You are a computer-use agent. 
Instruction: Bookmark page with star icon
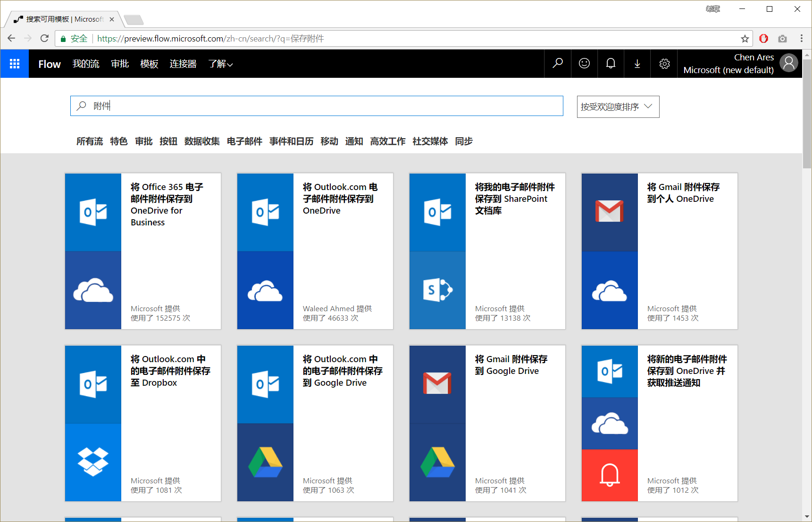coord(745,39)
